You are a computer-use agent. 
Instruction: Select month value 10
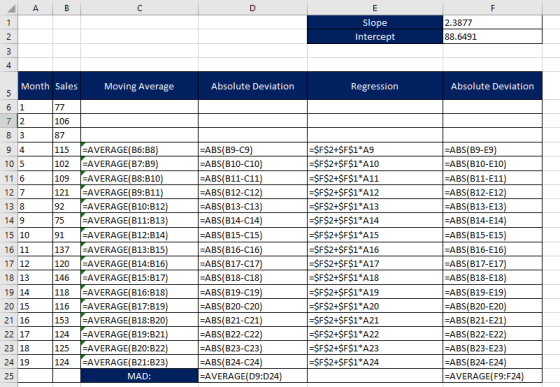tap(35, 235)
